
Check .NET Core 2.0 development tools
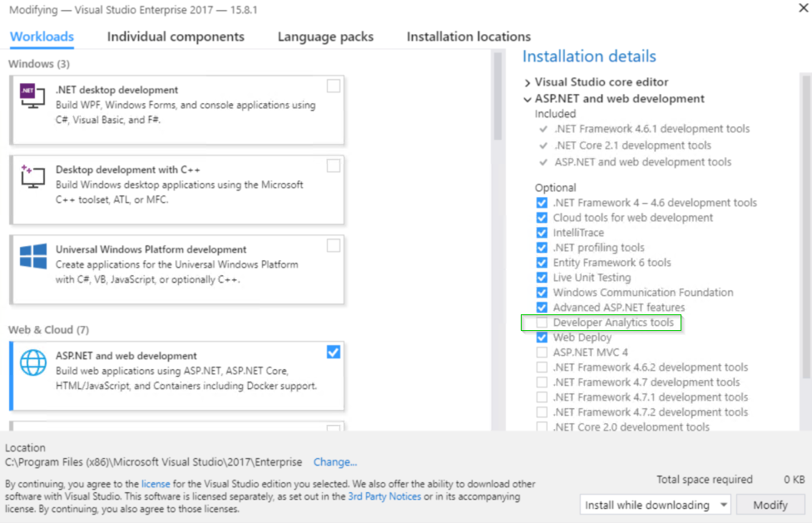click(x=542, y=427)
